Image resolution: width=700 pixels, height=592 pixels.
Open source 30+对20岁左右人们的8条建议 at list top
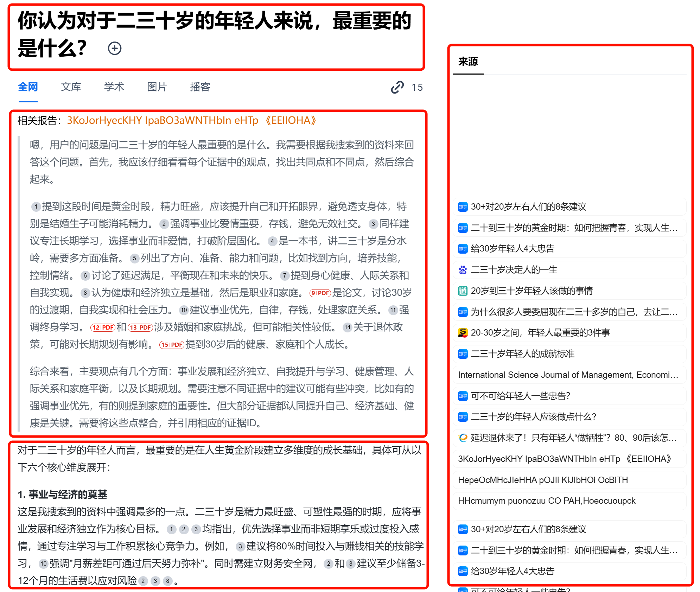point(569,207)
